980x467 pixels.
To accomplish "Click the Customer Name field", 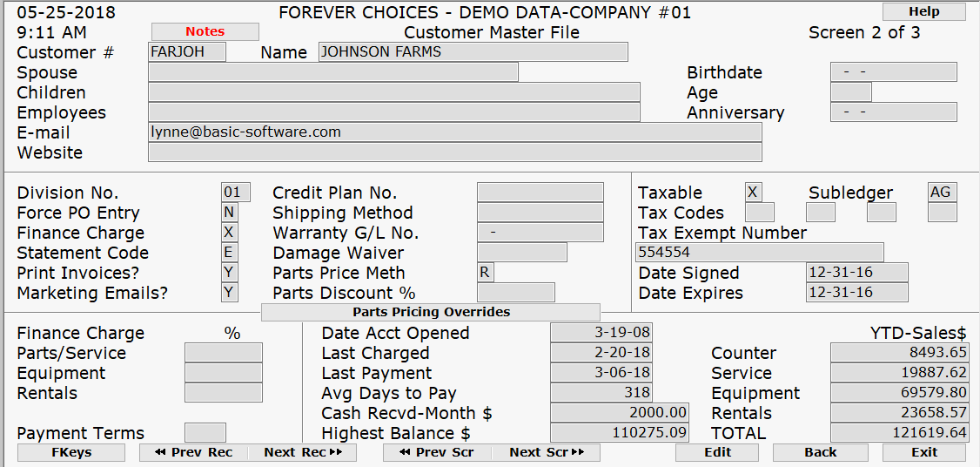I will click(x=473, y=52).
